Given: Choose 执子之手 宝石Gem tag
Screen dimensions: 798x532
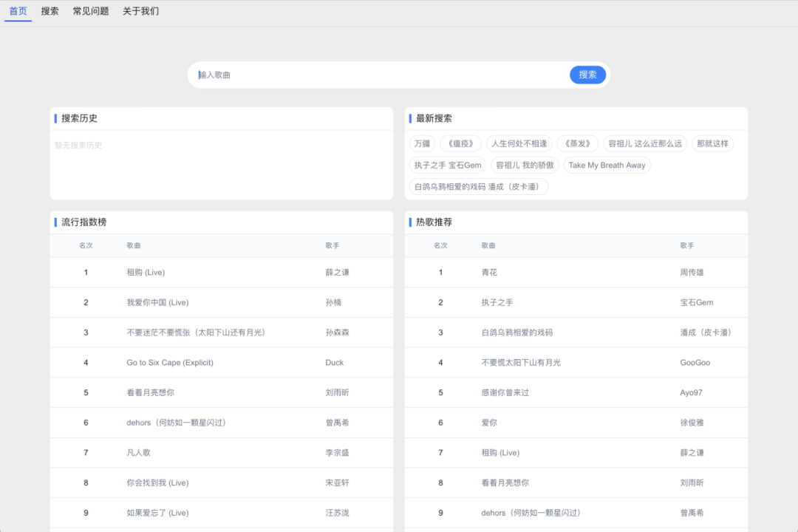Looking at the screenshot, I should [x=448, y=165].
